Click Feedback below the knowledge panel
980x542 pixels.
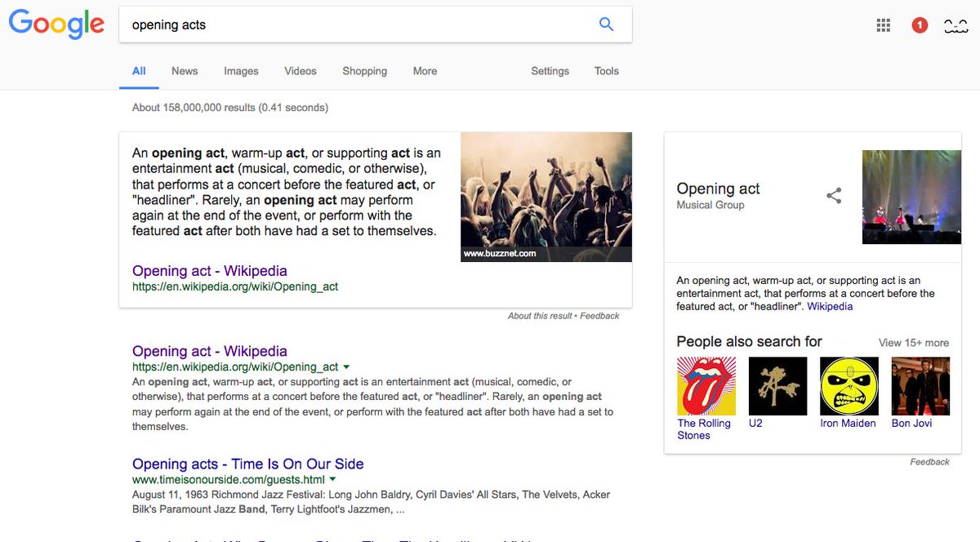coord(930,462)
